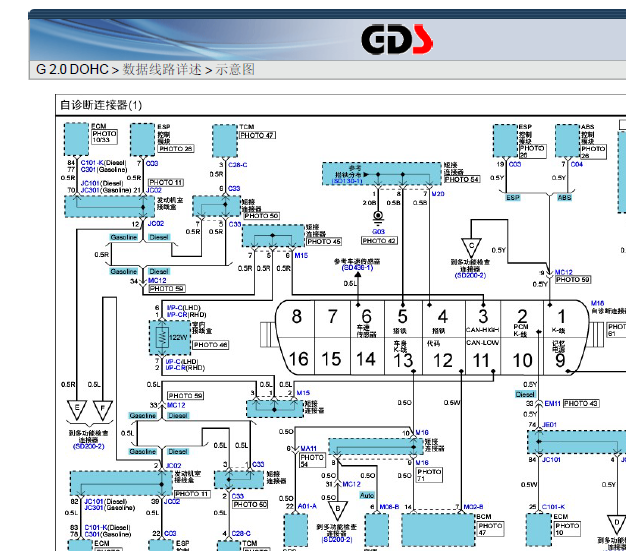Select the C04 connector label under ABS
This screenshot has width=626, height=551.
coord(576,165)
